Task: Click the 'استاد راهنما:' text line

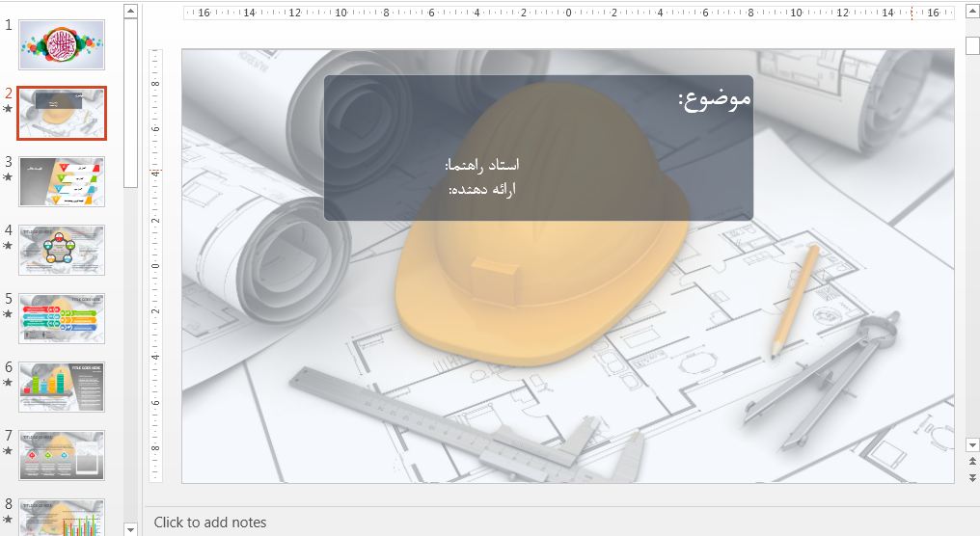Action: (482, 166)
